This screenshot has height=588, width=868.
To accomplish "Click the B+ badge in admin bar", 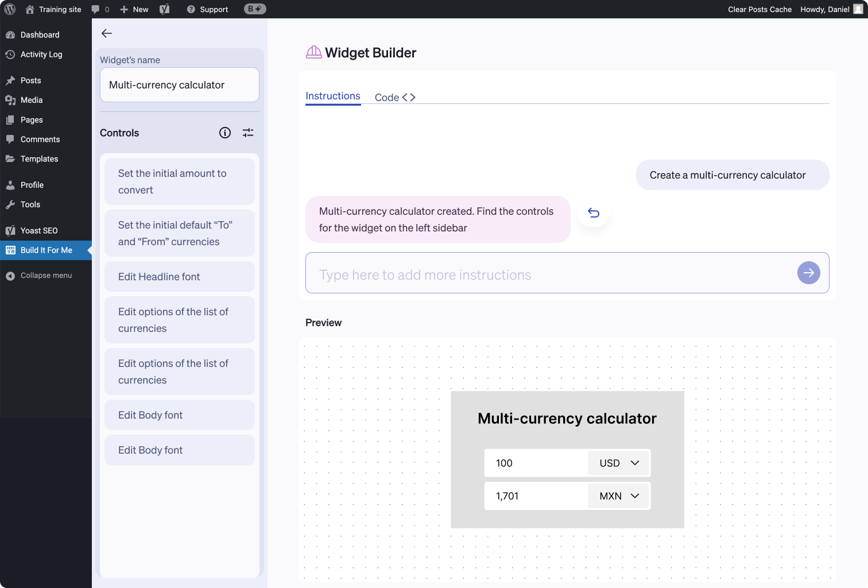I will 255,9.
